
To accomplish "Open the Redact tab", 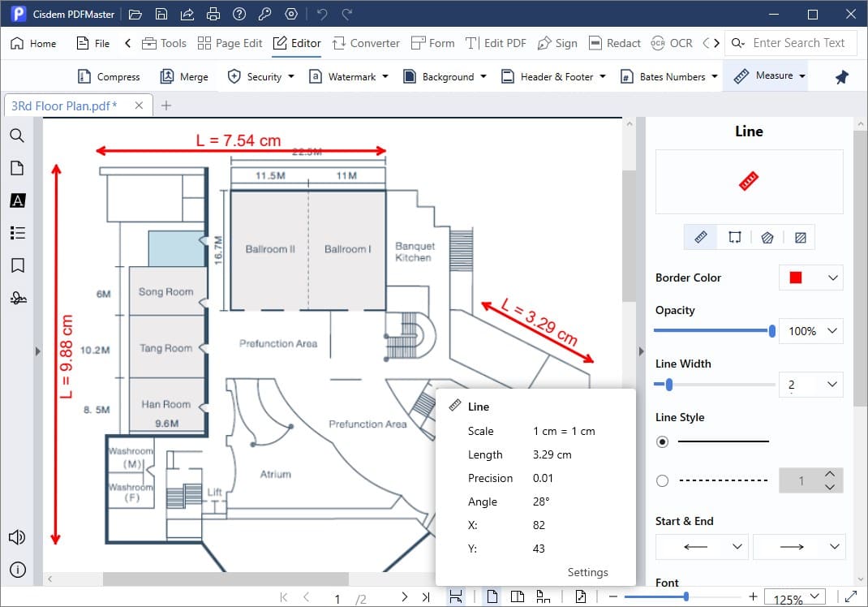I will (615, 43).
